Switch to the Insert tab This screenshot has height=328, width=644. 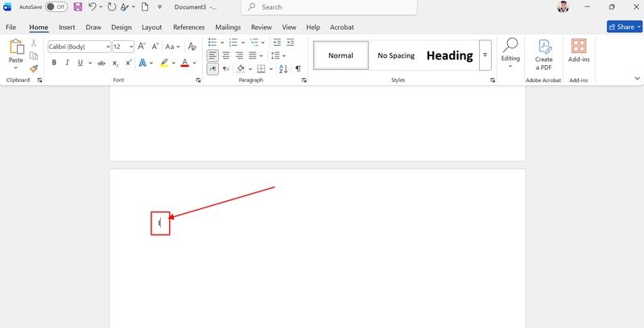pos(67,27)
